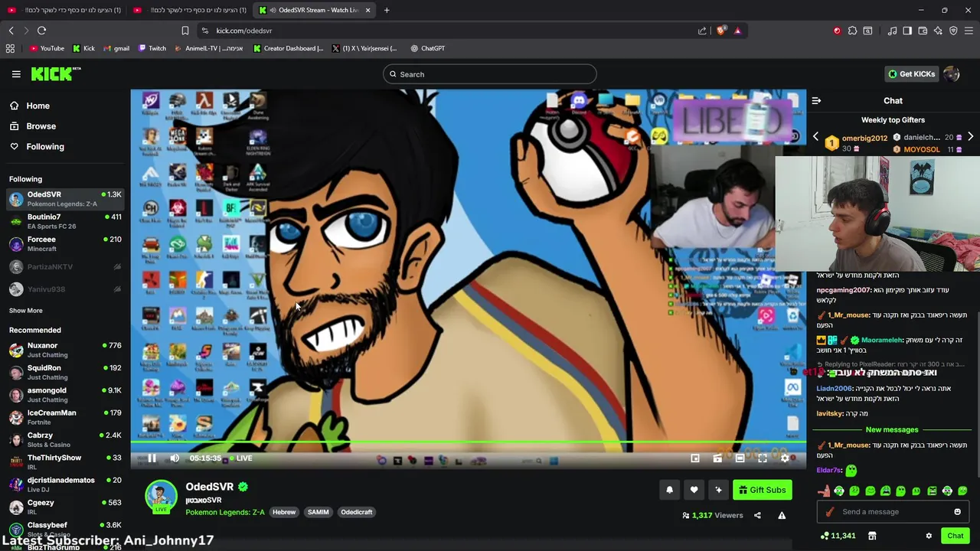This screenshot has height=551, width=980.
Task: Open Nuxanor recommended channel
Action: [x=65, y=350]
